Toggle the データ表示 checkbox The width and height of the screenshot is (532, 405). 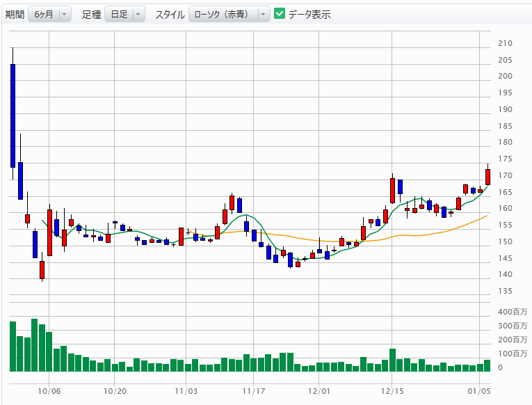(280, 14)
